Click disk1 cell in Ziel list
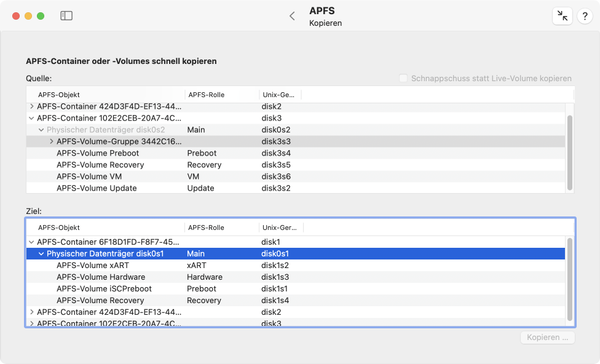 (x=270, y=242)
